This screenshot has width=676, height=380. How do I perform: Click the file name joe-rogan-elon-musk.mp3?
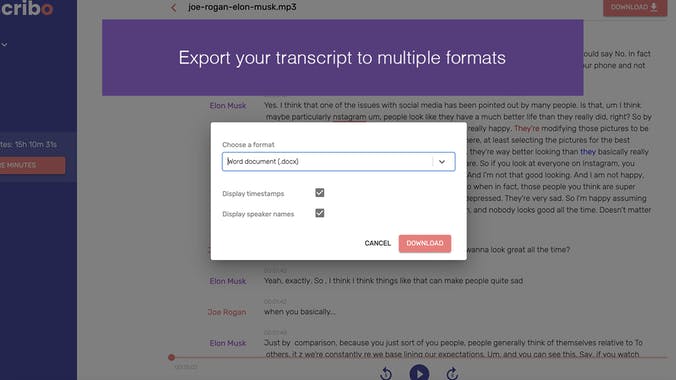pos(242,7)
